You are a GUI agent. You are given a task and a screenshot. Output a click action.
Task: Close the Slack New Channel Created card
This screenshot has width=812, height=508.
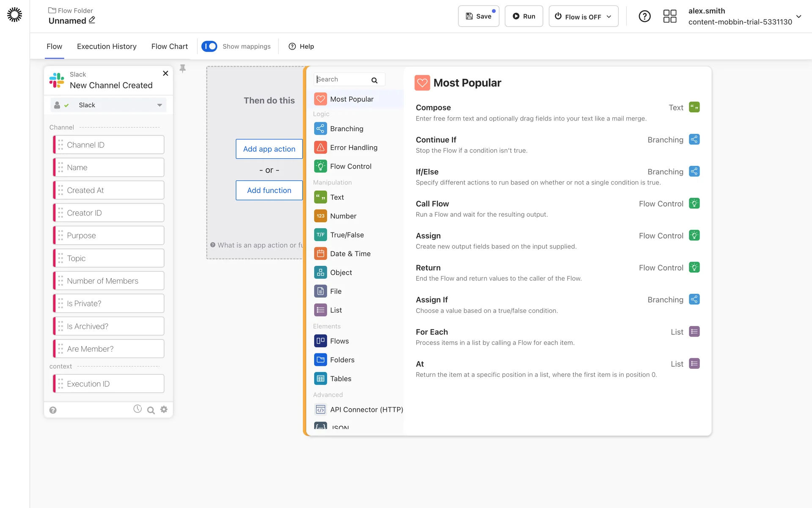[x=165, y=73]
